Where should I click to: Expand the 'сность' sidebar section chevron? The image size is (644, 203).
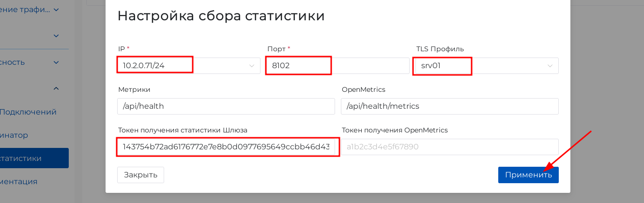pyautogui.click(x=57, y=62)
